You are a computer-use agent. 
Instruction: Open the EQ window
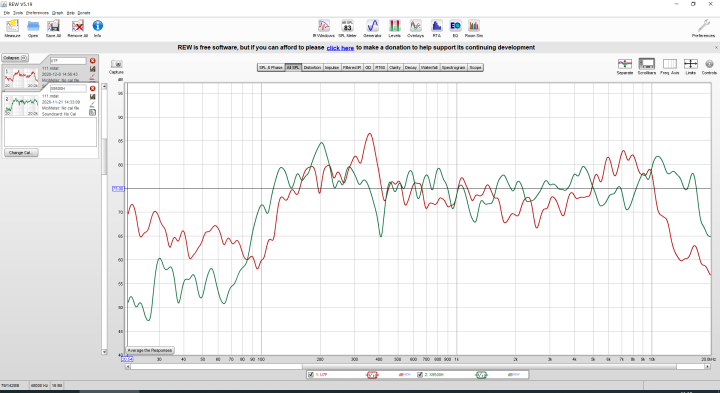455,28
